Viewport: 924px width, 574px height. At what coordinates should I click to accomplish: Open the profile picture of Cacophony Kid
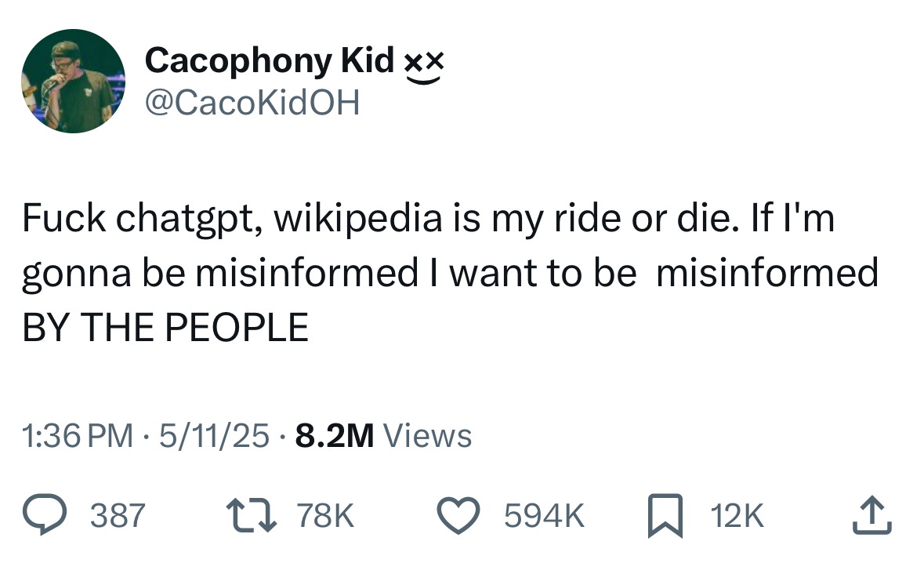click(x=72, y=81)
